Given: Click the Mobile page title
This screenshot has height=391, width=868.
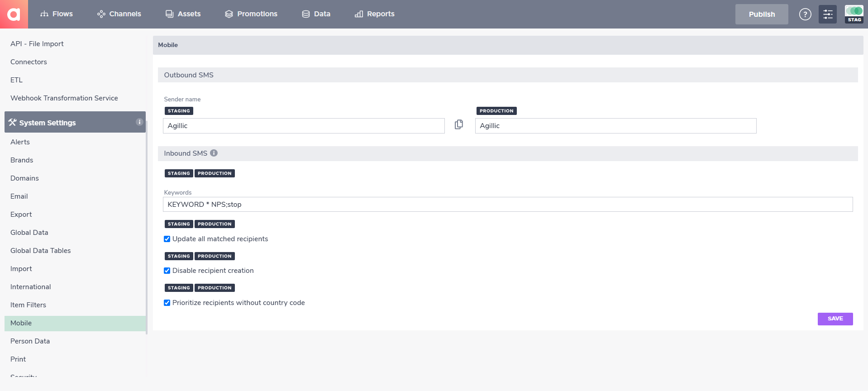Looking at the screenshot, I should (168, 45).
